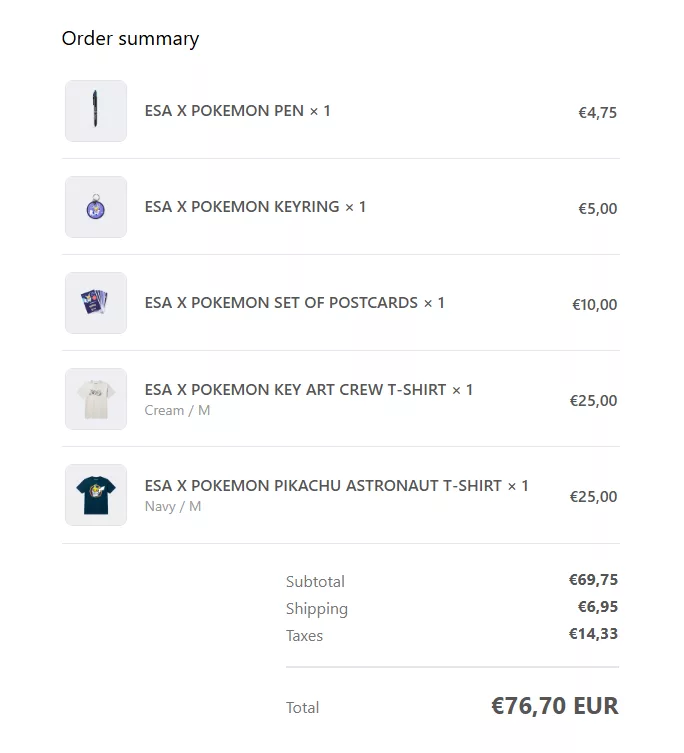Select the pen price €4,75

click(598, 113)
